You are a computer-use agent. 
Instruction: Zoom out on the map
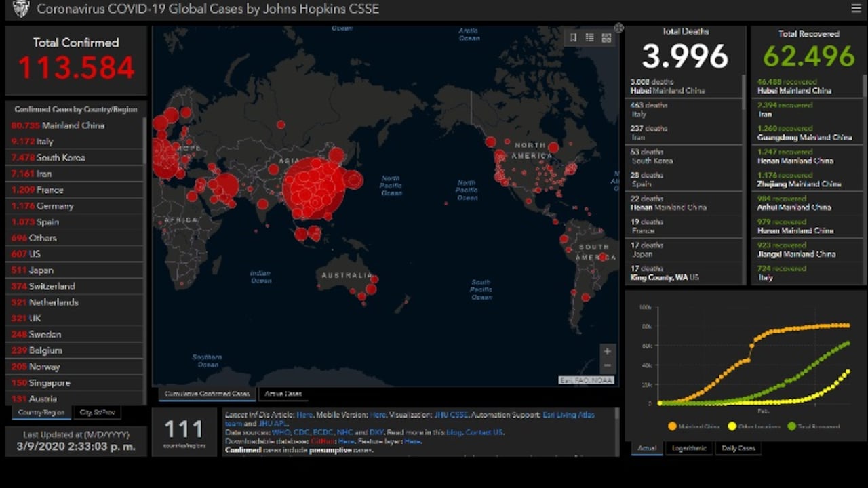tap(607, 366)
